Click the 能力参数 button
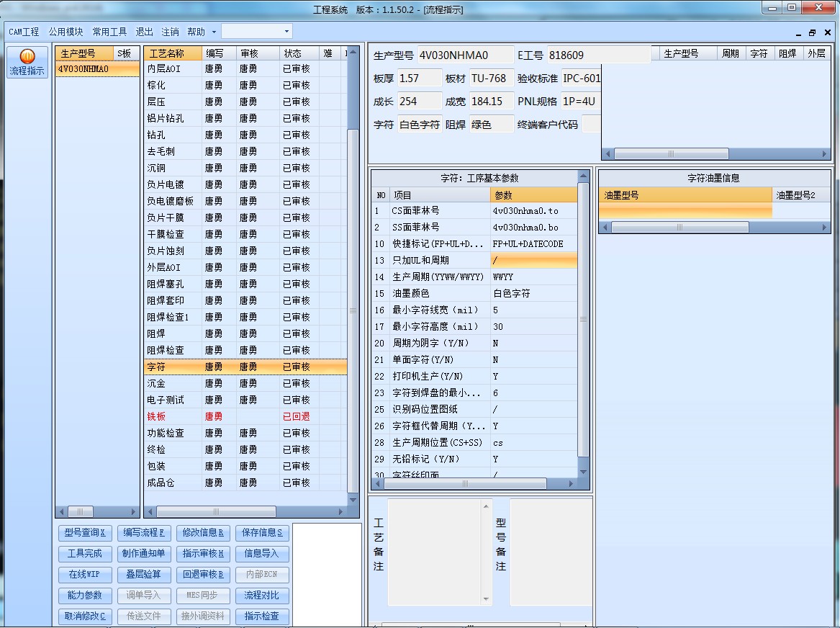The image size is (840, 628). point(85,596)
